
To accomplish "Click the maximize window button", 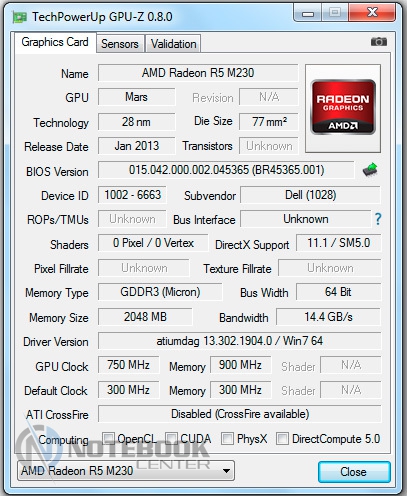I will [x=335, y=13].
